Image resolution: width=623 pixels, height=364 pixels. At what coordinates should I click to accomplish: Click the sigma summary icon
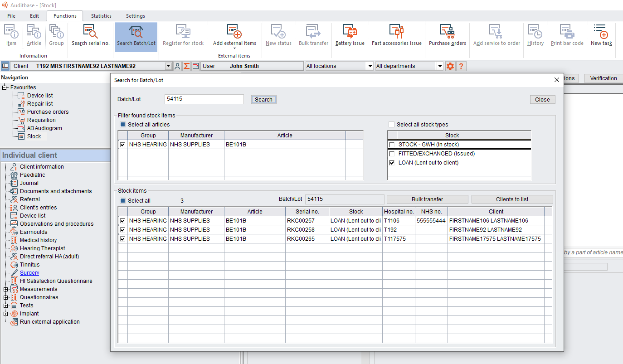point(186,66)
